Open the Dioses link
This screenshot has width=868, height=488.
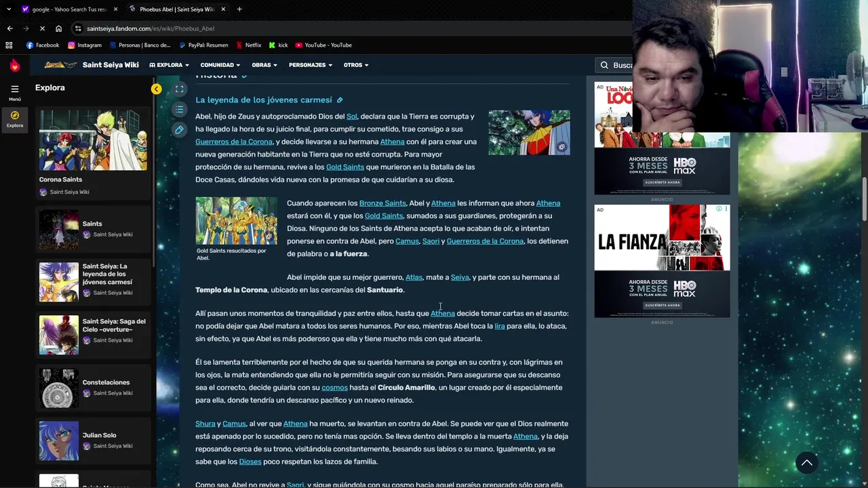coord(250,462)
